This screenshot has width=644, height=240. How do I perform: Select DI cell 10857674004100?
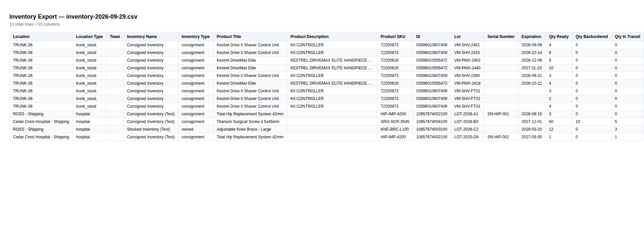(432, 122)
